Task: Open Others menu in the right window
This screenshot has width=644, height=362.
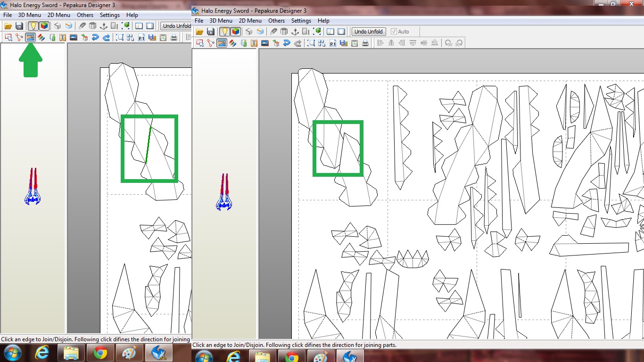Action: click(x=277, y=21)
